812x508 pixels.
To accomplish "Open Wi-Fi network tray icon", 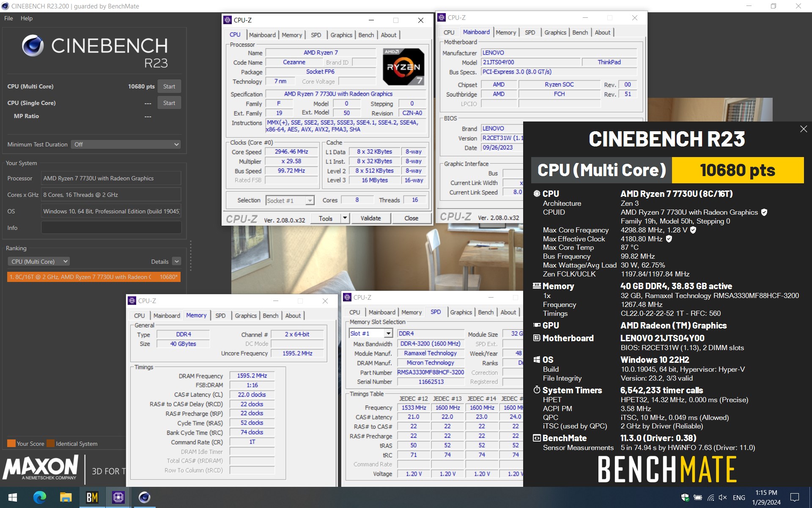I will coord(710,497).
